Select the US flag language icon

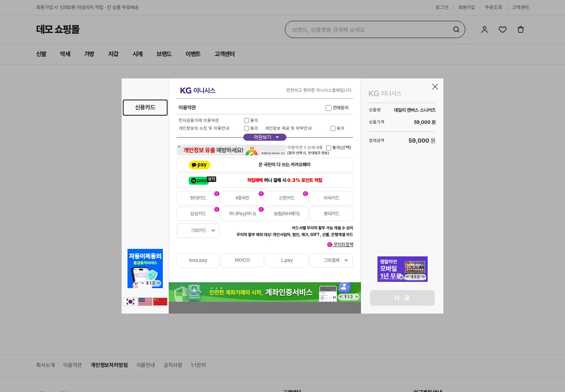pyautogui.click(x=146, y=301)
